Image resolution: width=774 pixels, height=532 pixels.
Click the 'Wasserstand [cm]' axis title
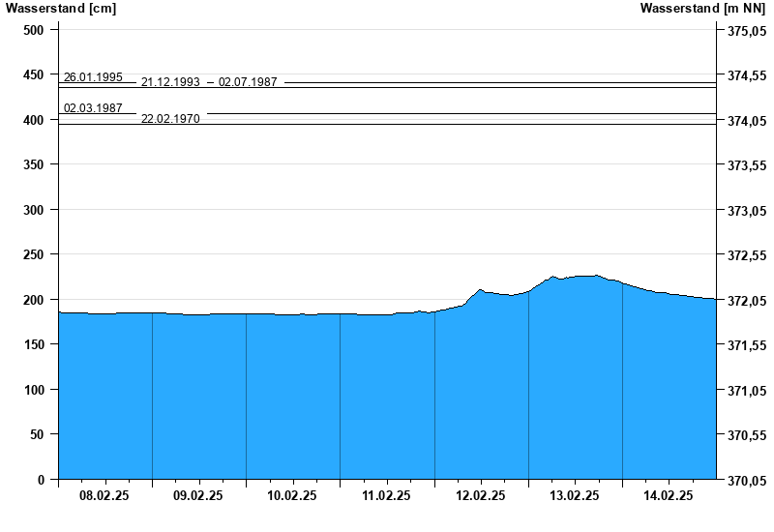point(60,9)
